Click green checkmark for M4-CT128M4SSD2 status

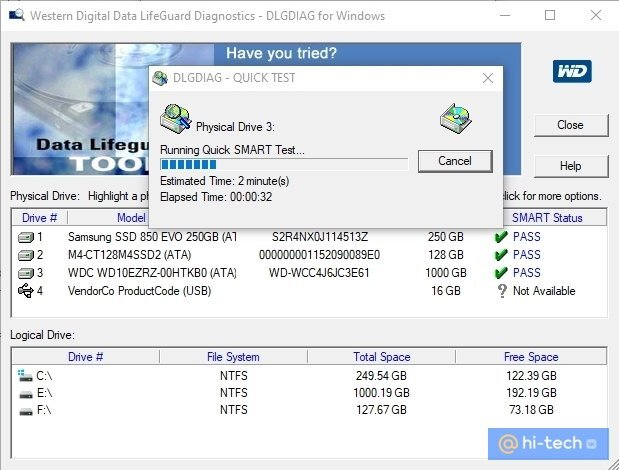coord(501,255)
